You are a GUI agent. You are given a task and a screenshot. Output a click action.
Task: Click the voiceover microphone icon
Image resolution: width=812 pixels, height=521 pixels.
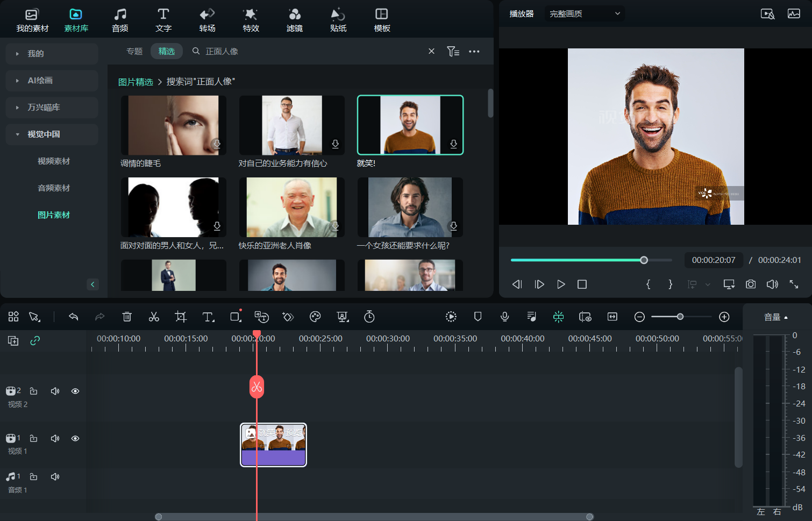click(x=504, y=317)
